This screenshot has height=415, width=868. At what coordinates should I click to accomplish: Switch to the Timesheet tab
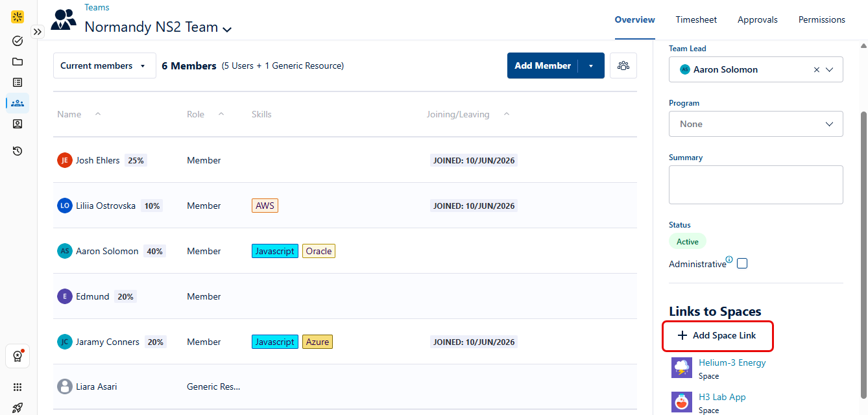coord(696,19)
